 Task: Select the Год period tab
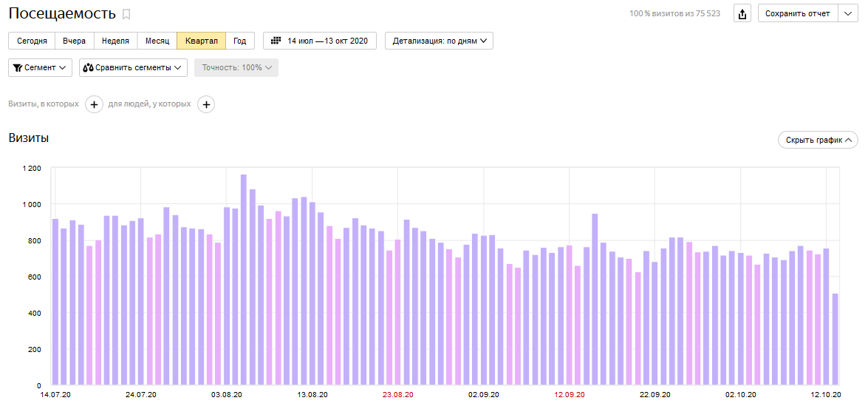click(240, 41)
